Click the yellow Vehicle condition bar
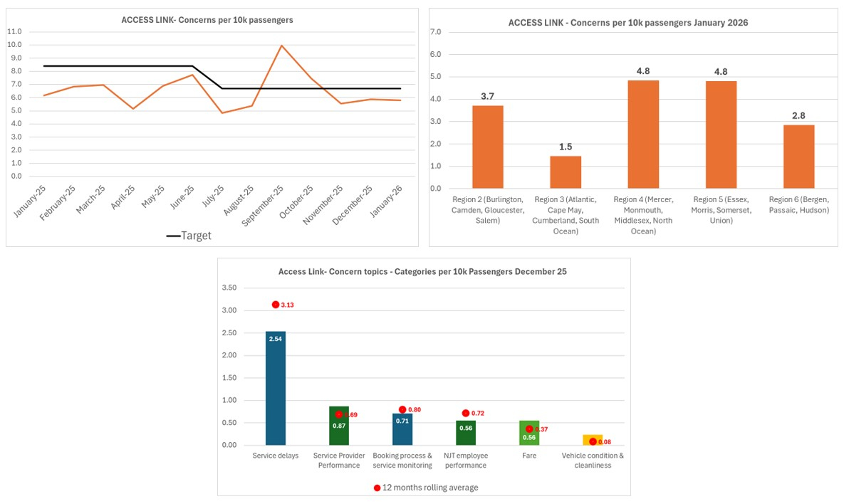The image size is (844, 504). [x=593, y=440]
